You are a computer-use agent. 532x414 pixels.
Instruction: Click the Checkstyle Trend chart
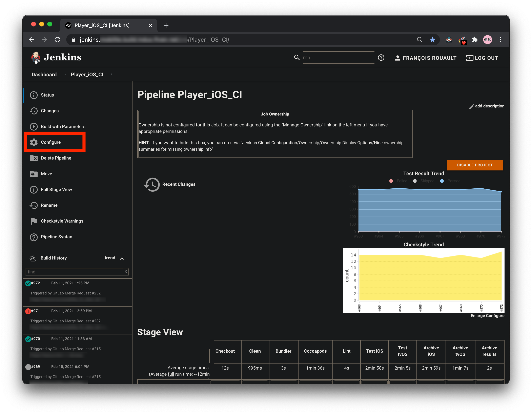[x=423, y=280]
